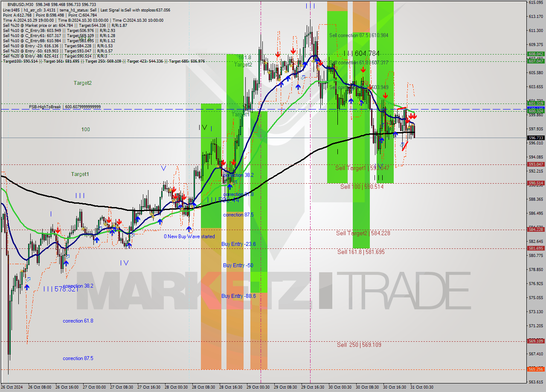This screenshot has height=392, width=546.
Task: Click the 'Sell Target1 | 593.047' label
Action: (363, 168)
